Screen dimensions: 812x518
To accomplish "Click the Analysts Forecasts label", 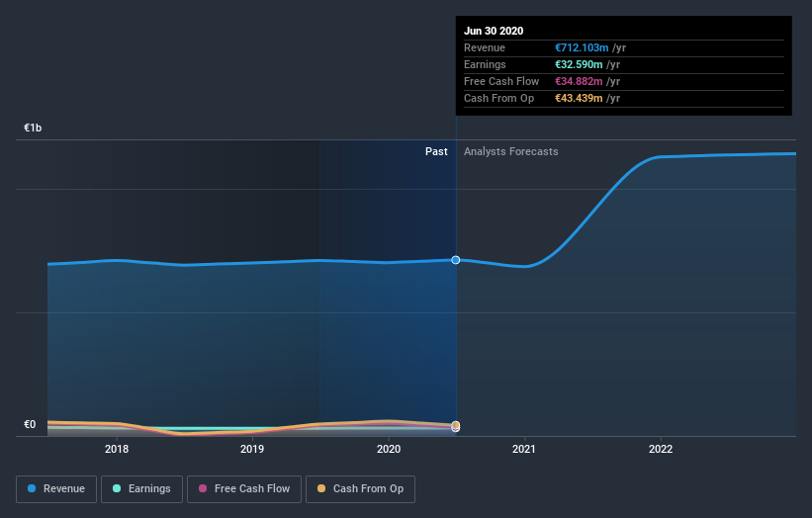I will [x=510, y=151].
